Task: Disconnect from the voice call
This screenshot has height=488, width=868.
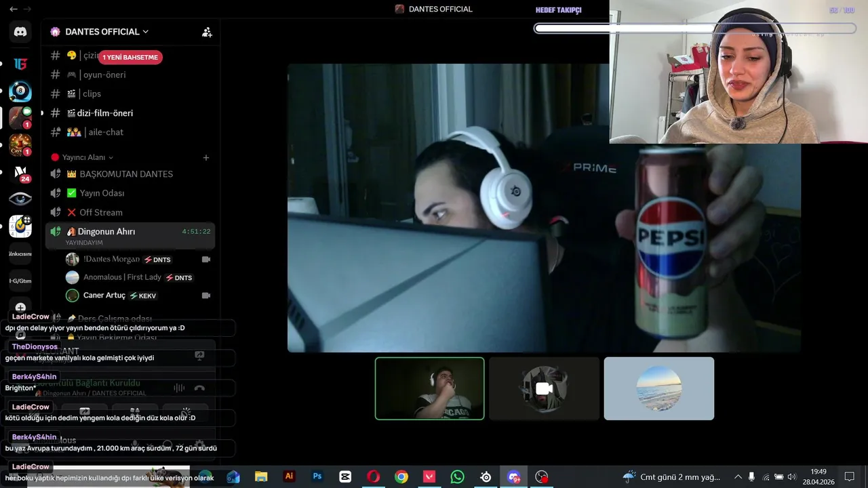Action: coord(199,388)
